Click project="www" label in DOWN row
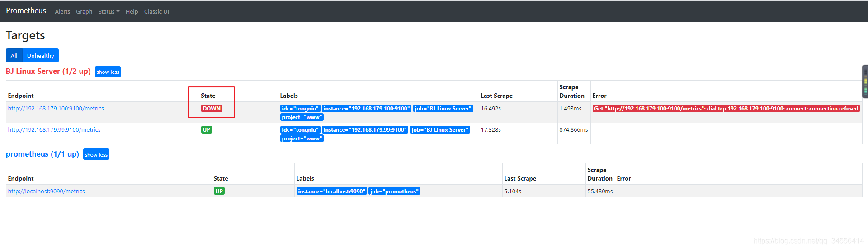868x249 pixels. click(302, 117)
